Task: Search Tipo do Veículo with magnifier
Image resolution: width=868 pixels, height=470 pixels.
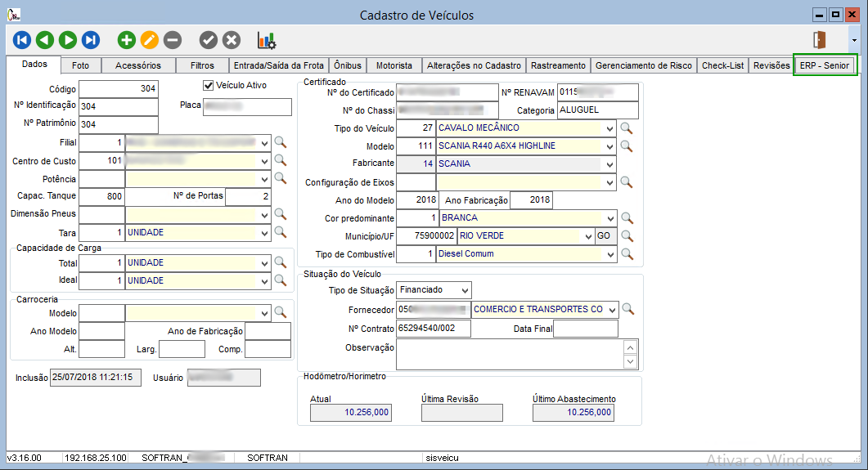Action: [627, 128]
